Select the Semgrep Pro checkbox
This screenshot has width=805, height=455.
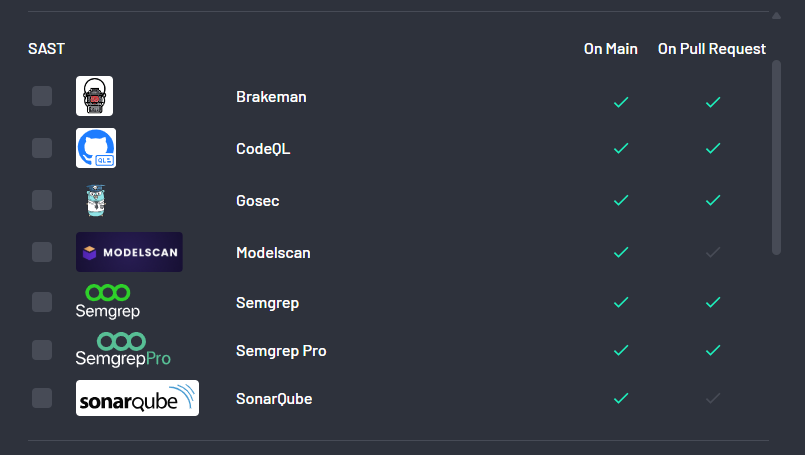(x=42, y=350)
